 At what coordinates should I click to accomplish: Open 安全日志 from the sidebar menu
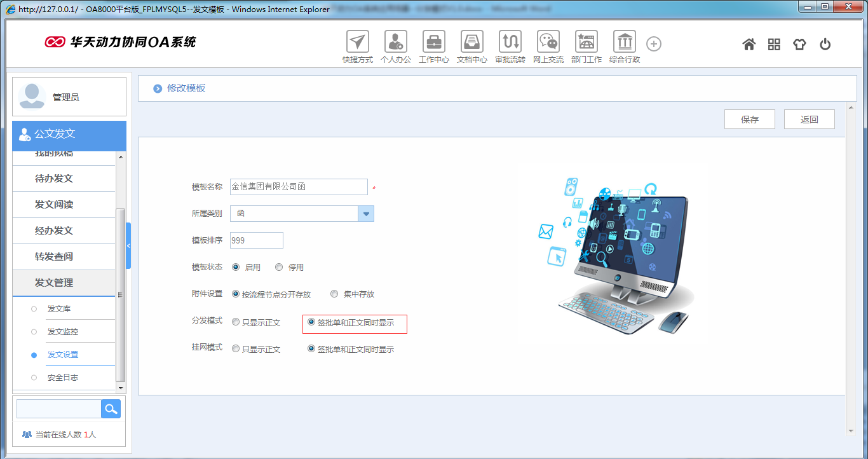point(64,376)
